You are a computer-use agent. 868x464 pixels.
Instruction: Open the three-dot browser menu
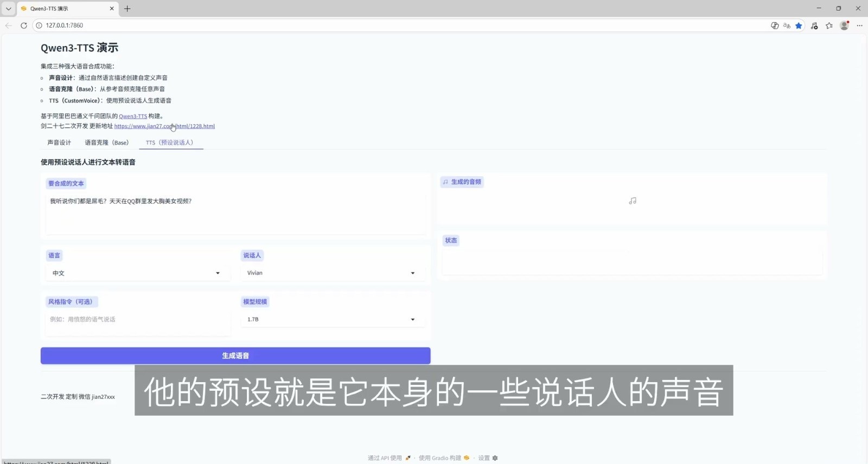pos(859,25)
